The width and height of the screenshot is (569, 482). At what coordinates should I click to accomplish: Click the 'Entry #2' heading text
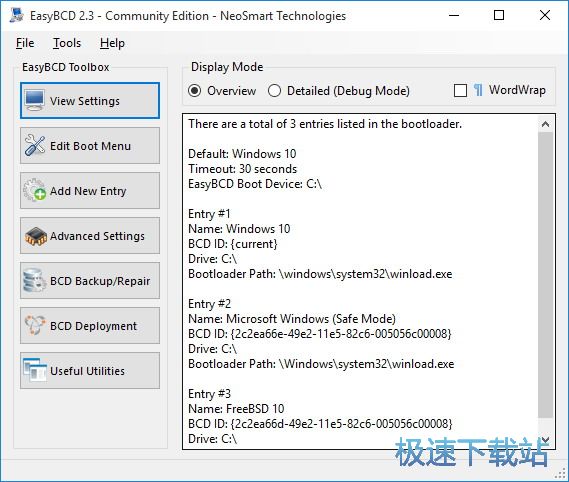pos(209,304)
